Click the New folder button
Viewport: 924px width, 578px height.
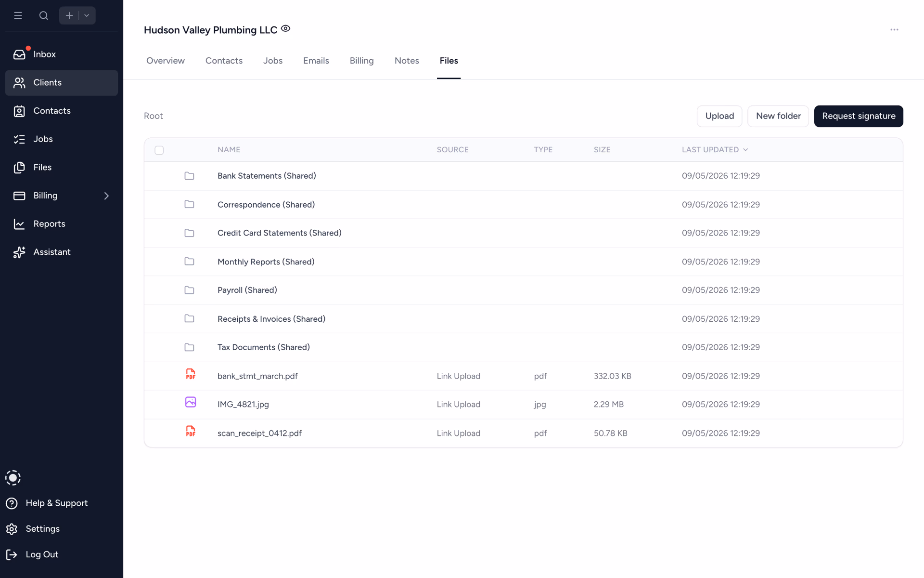(778, 116)
